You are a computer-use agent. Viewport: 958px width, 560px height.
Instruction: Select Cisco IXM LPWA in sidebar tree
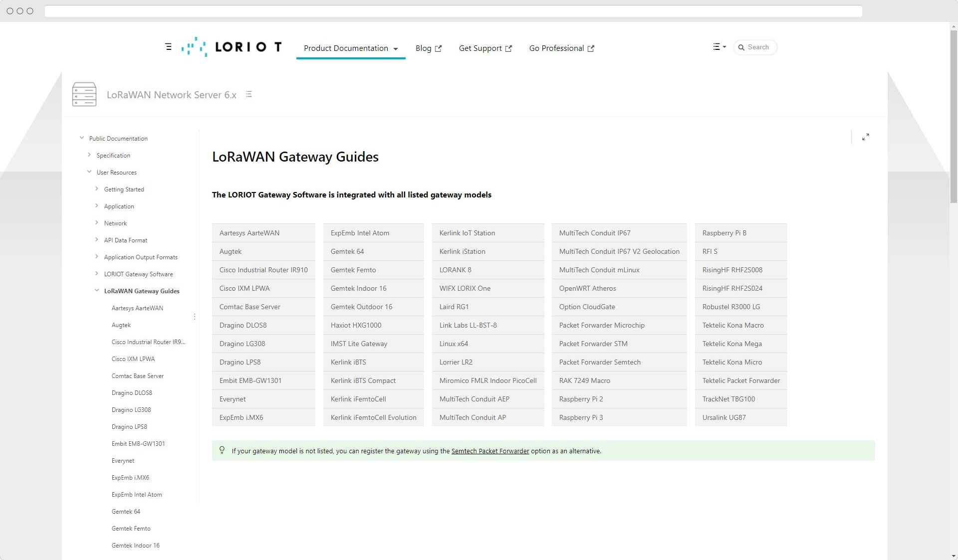click(133, 359)
